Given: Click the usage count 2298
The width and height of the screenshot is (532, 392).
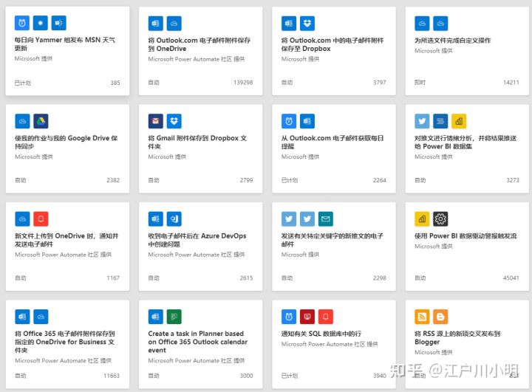Looking at the screenshot, I should 380,278.
